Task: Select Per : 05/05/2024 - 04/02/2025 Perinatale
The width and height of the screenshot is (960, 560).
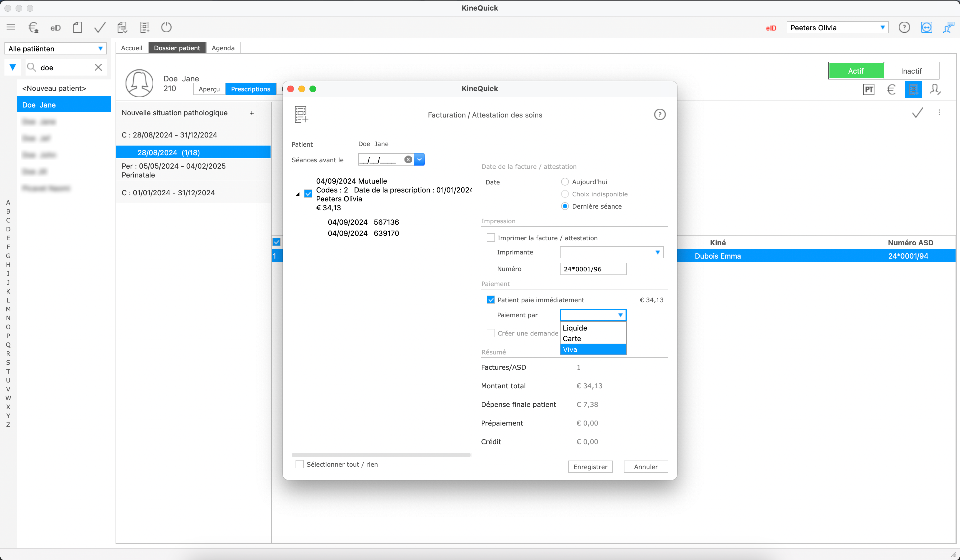Action: 193,170
